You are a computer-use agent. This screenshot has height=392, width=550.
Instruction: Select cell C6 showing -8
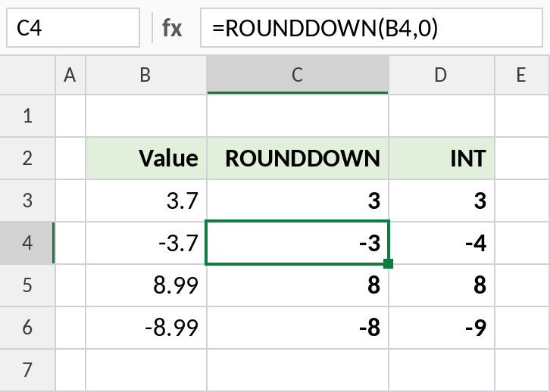(298, 328)
